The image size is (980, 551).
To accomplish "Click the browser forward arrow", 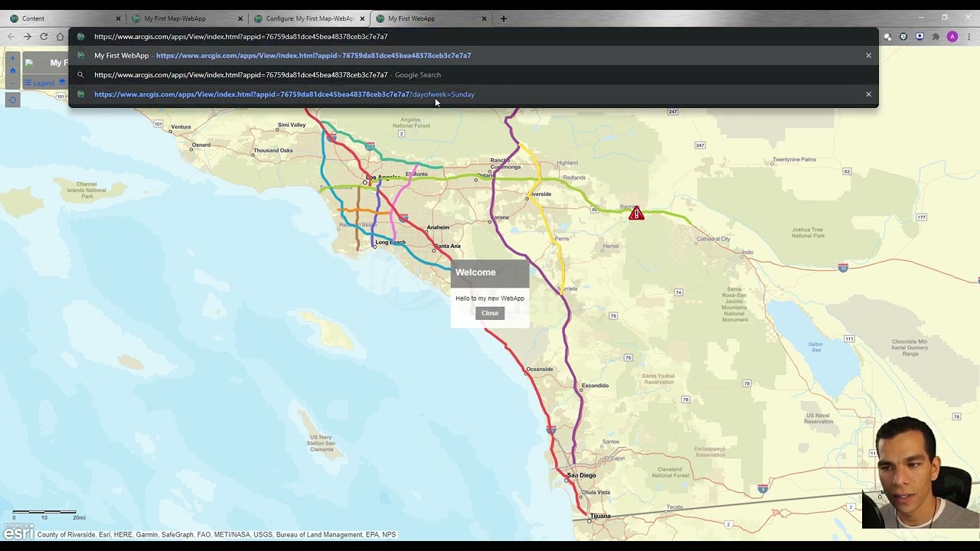I will tap(28, 37).
